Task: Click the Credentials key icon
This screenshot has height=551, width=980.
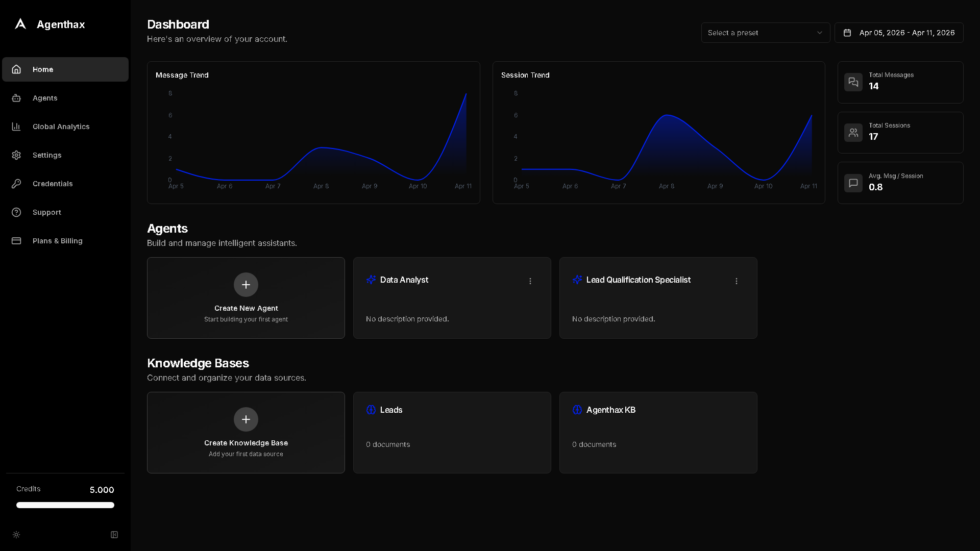Action: click(x=16, y=184)
